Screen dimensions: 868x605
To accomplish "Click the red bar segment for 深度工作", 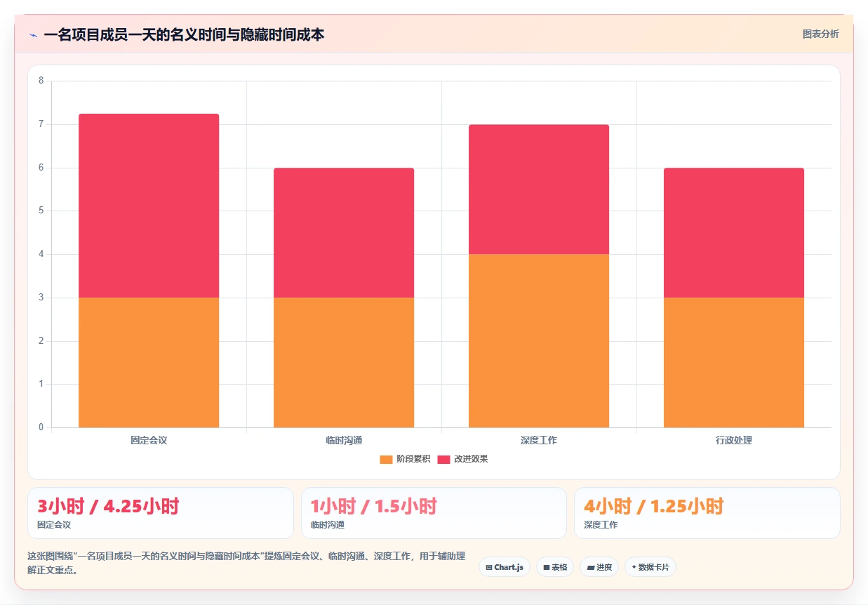I will click(x=539, y=190).
